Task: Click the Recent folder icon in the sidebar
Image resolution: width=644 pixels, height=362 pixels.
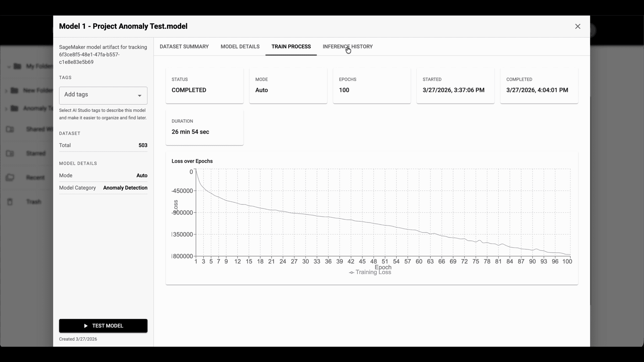Action: coord(10,178)
